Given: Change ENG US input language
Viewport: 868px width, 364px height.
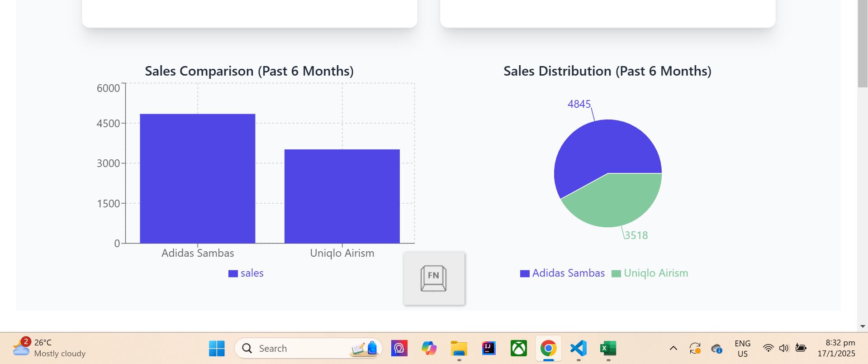Looking at the screenshot, I should (x=743, y=348).
